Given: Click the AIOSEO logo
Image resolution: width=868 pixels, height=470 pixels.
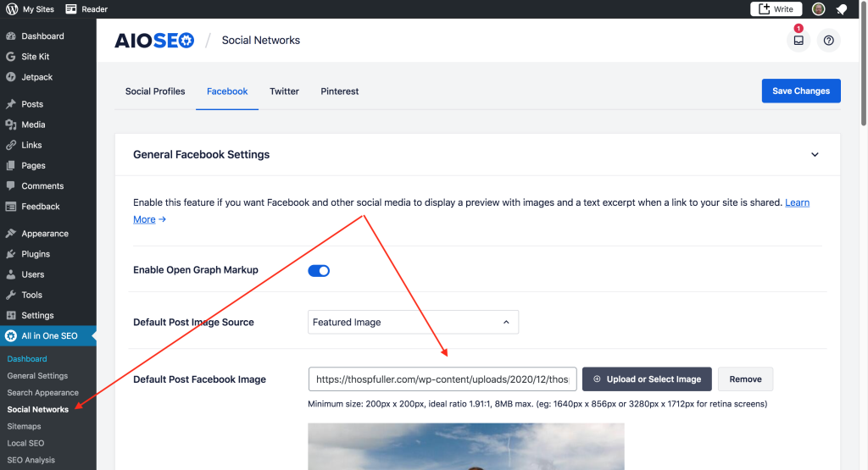Looking at the screenshot, I should pyautogui.click(x=154, y=41).
